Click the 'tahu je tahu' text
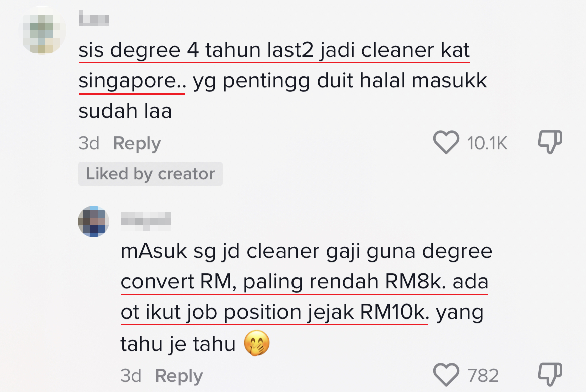 (178, 344)
